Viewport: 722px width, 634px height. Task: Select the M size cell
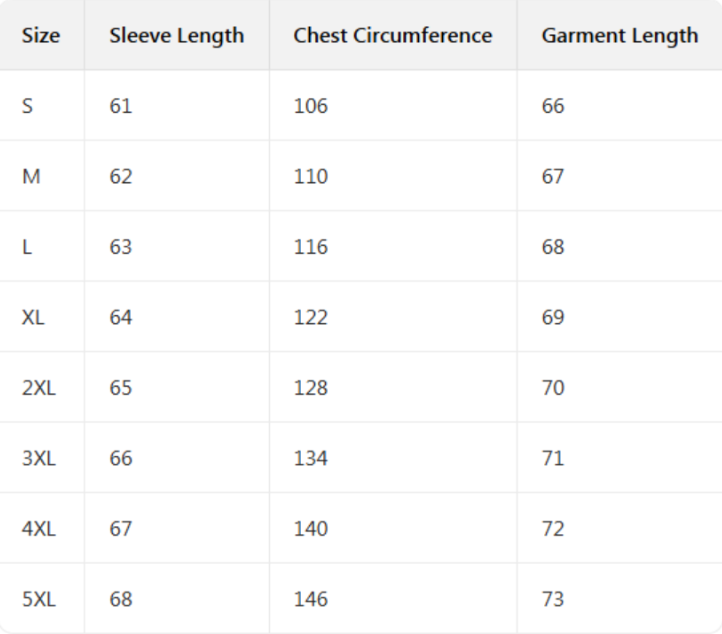click(x=31, y=177)
